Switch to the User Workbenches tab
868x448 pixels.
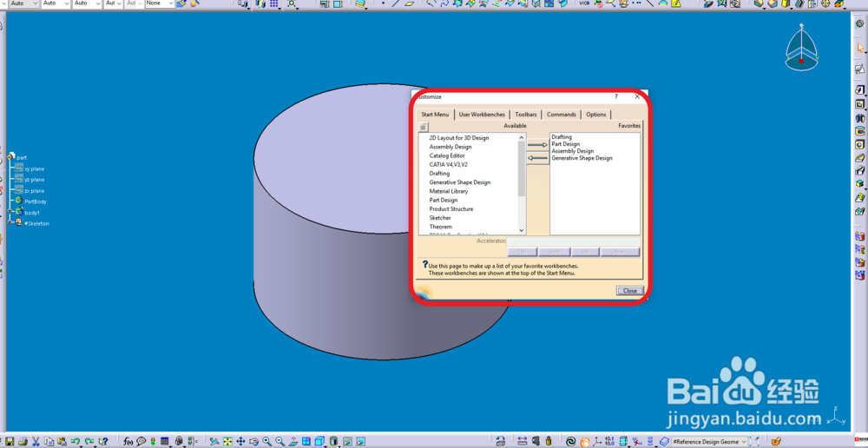click(x=482, y=115)
